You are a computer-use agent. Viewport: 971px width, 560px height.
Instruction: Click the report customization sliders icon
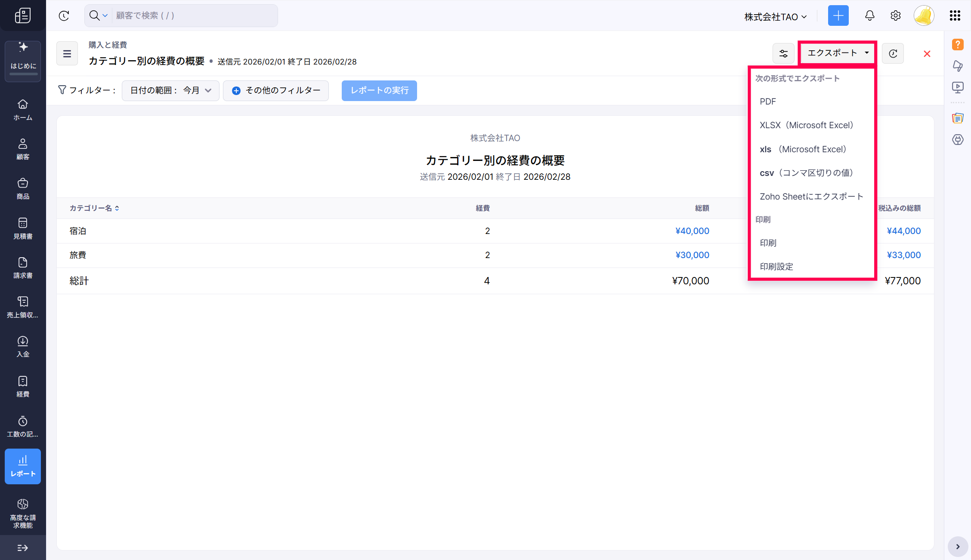pyautogui.click(x=783, y=54)
